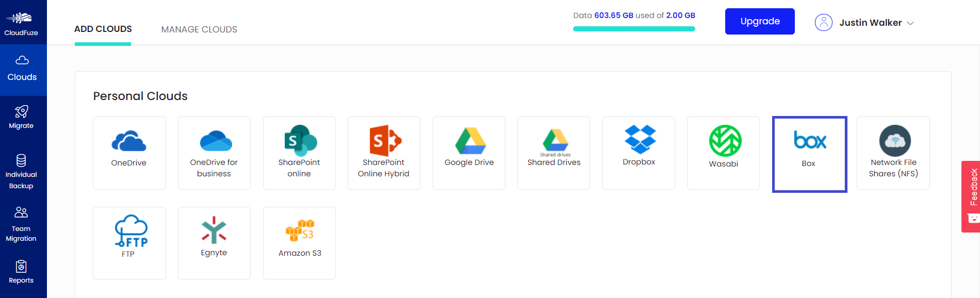The height and width of the screenshot is (298, 980).
Task: Add Network File Shares (NFS)
Action: point(893,153)
